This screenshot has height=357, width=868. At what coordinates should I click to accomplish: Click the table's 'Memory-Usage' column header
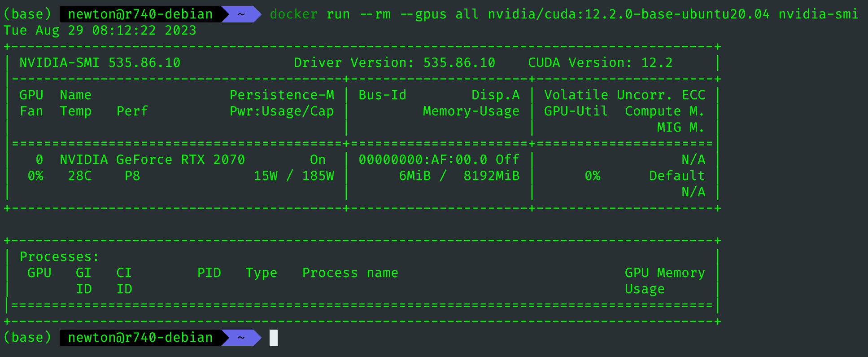471,111
